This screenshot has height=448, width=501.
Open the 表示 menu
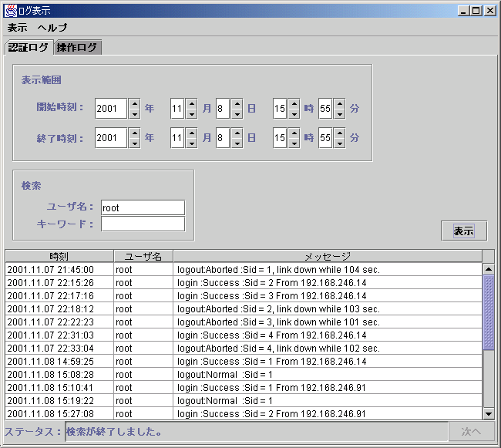(x=17, y=28)
